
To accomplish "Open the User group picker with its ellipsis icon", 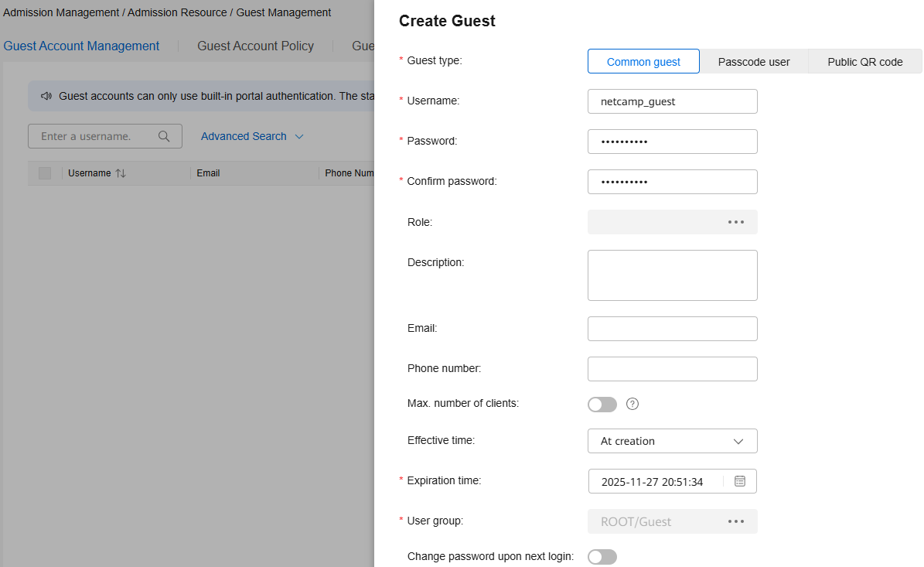I will click(x=735, y=521).
